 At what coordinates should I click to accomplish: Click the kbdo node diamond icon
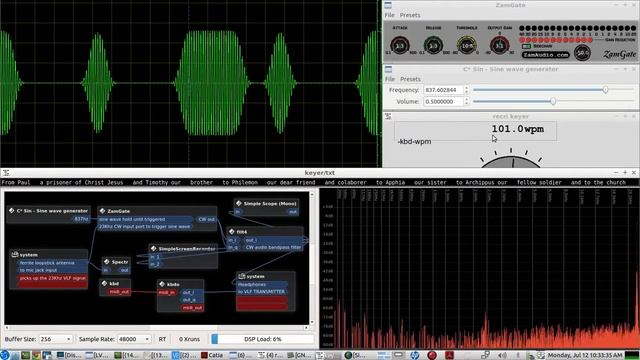pyautogui.click(x=162, y=284)
